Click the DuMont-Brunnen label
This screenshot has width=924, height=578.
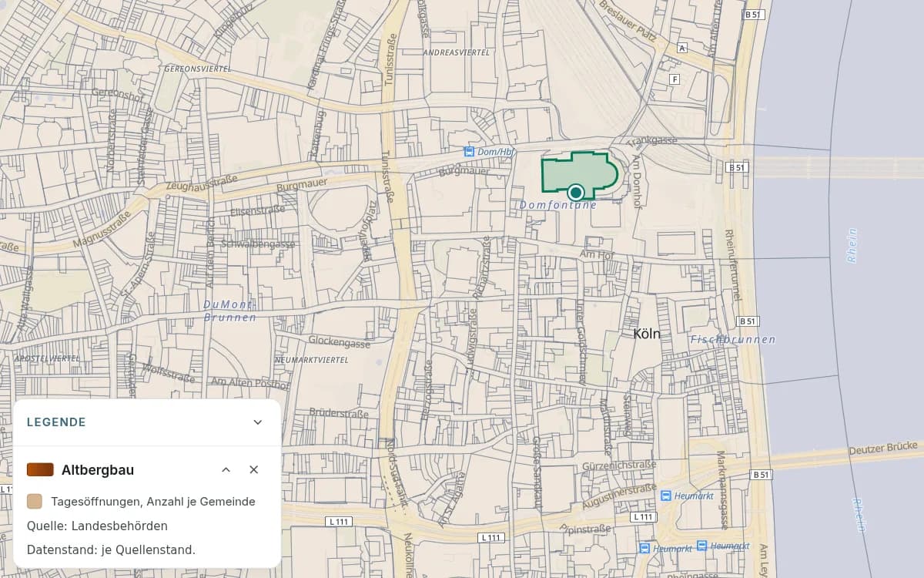(230, 311)
